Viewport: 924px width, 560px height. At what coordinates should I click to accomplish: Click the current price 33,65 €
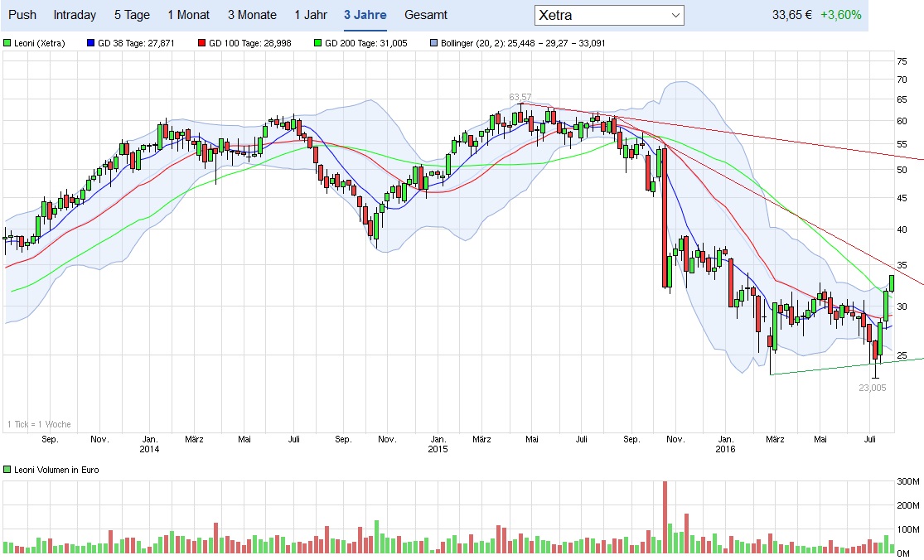pyautogui.click(x=791, y=15)
